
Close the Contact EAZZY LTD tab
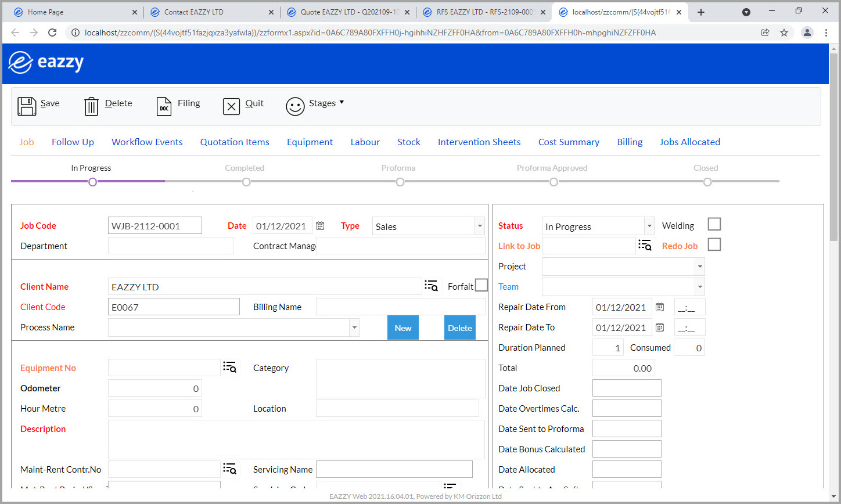(x=271, y=12)
